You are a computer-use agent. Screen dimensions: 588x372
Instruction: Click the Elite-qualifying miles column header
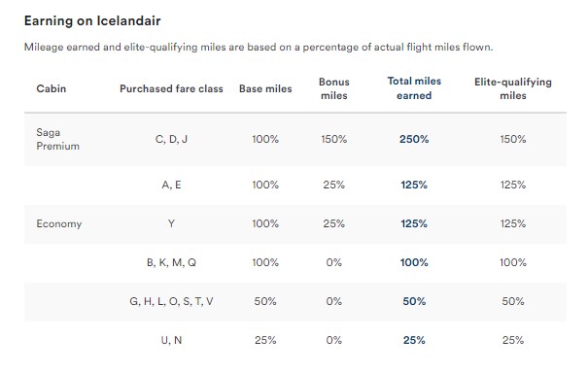click(x=513, y=88)
